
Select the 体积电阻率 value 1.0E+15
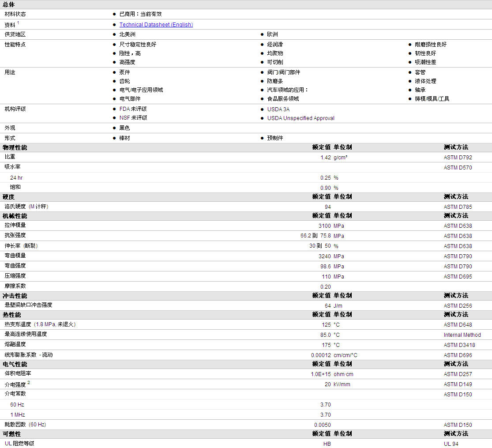[321, 374]
